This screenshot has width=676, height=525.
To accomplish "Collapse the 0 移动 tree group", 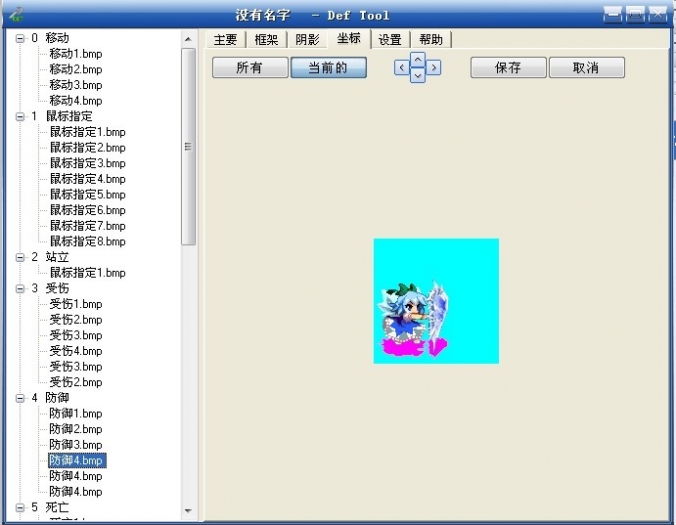I will point(20,38).
